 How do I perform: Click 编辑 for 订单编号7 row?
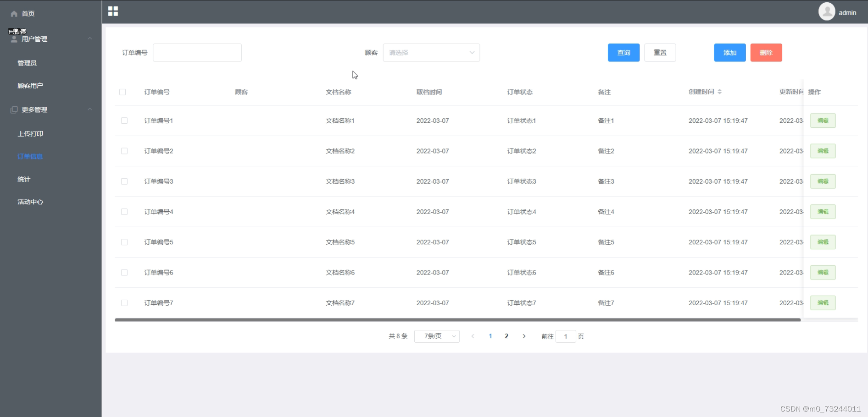point(823,303)
